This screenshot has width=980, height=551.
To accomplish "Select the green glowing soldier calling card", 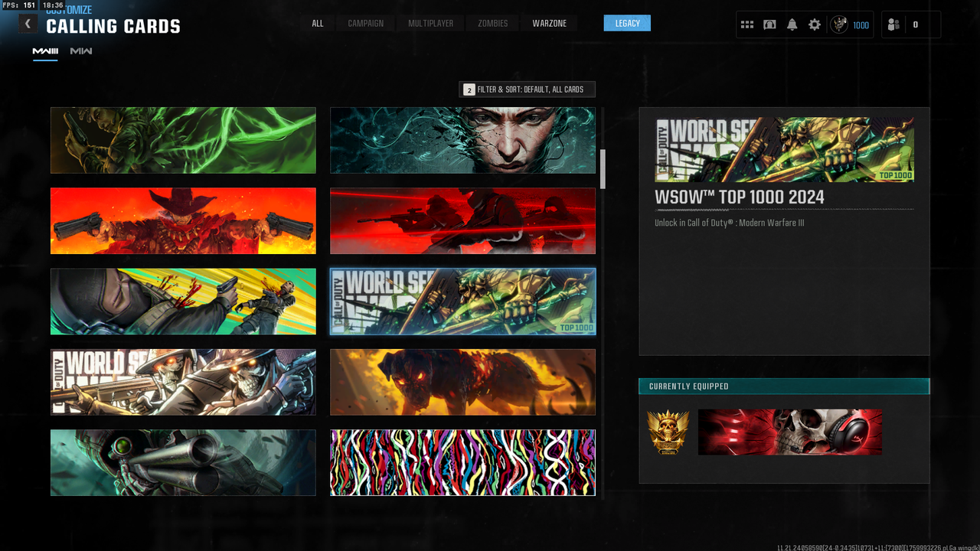I will coord(183,140).
